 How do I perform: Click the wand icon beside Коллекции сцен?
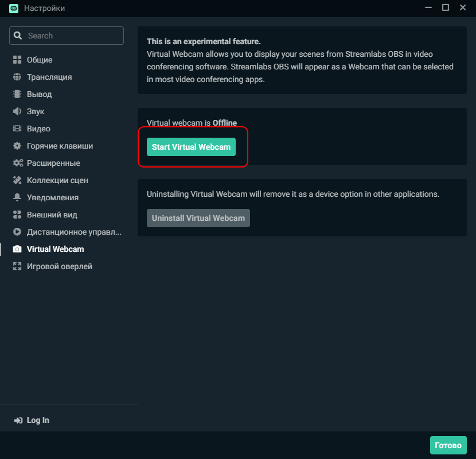click(17, 180)
